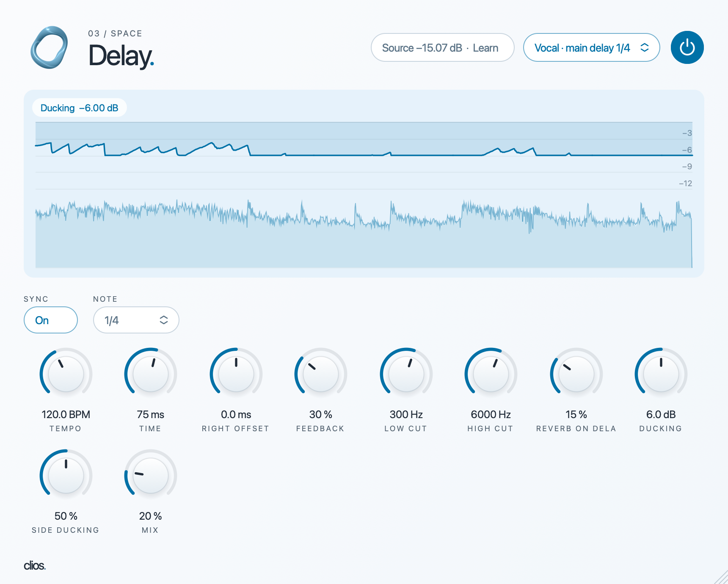Click the Time knob
Screen dimensions: 728x584
click(x=151, y=374)
